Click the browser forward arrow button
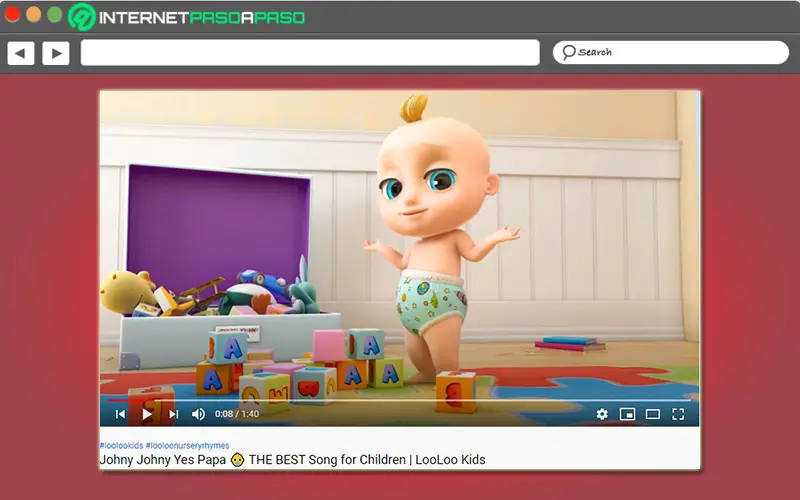This screenshot has height=500, width=800. 56,53
